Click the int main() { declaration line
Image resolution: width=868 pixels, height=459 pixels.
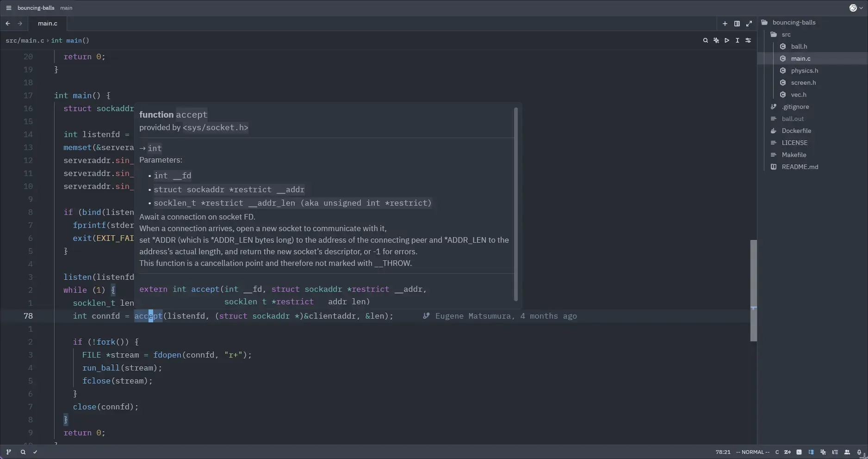(82, 95)
